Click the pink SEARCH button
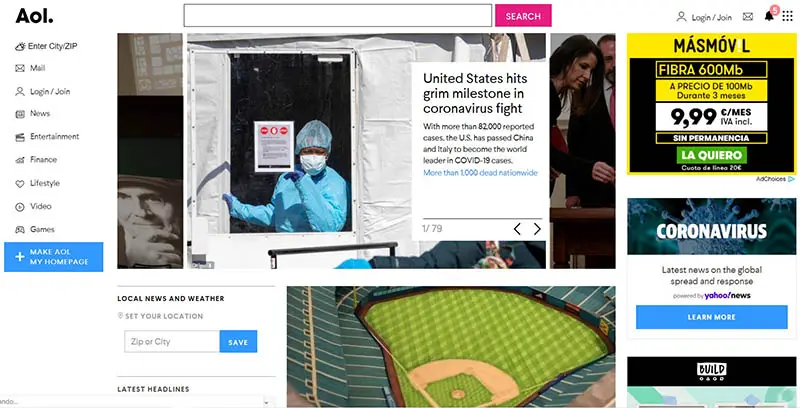The image size is (800, 408). [523, 16]
